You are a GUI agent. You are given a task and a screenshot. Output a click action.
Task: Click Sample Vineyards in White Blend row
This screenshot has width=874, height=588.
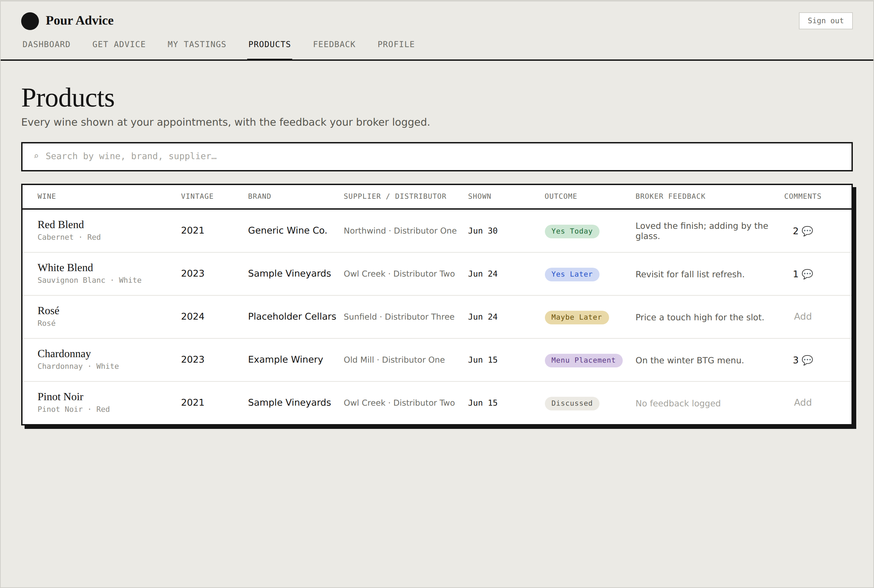[290, 274]
